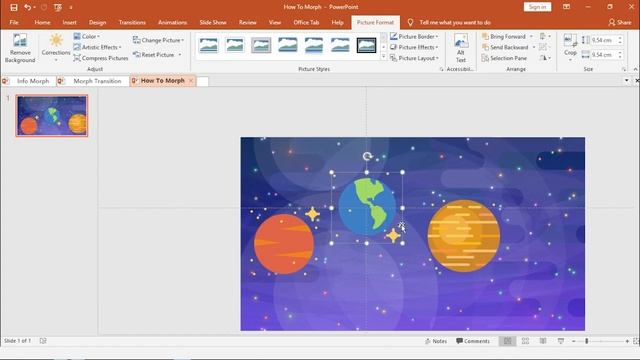Apply the first picture style thumbnail

click(x=209, y=45)
